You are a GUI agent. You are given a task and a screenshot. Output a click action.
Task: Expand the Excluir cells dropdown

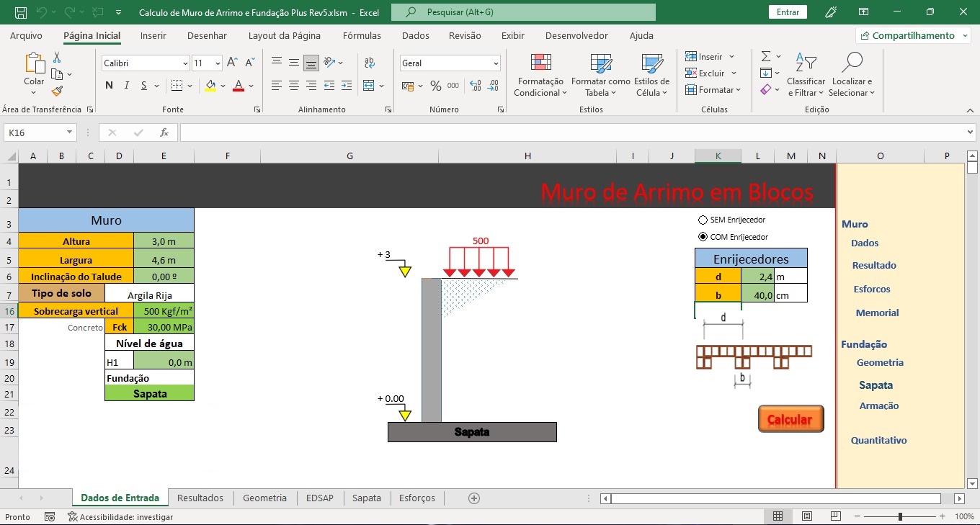(x=734, y=73)
